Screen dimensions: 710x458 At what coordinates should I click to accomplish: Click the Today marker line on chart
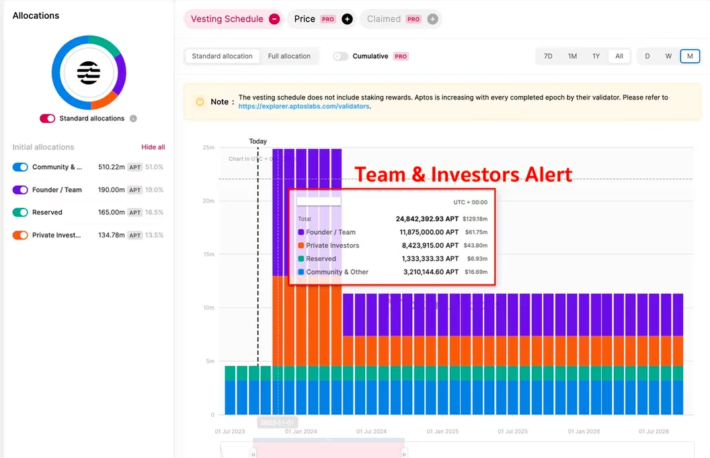(x=258, y=254)
